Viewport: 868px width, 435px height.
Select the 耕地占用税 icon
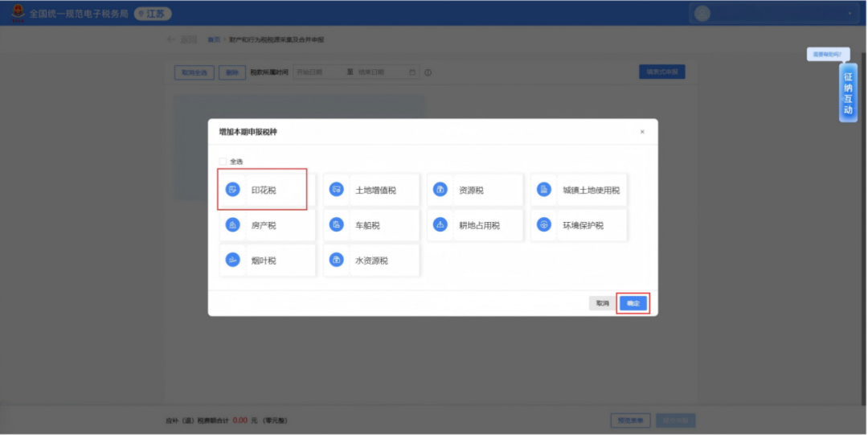pos(440,225)
